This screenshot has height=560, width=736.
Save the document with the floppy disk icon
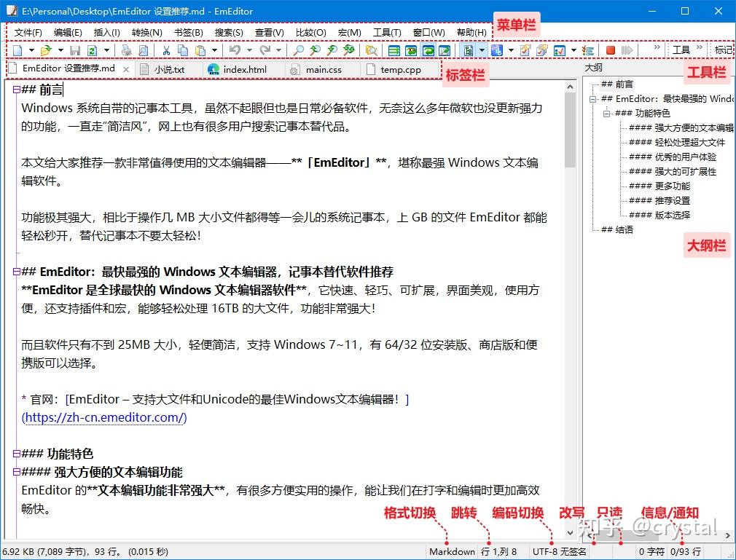point(75,50)
